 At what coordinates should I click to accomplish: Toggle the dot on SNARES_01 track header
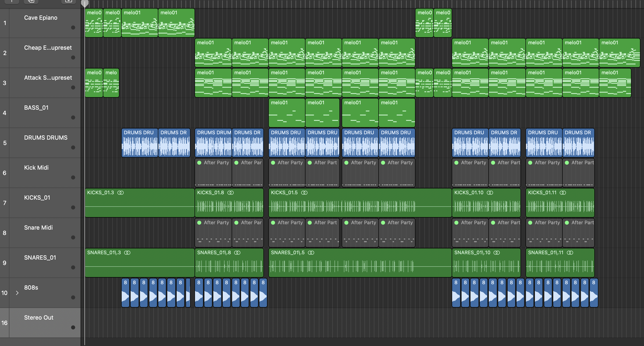73,267
